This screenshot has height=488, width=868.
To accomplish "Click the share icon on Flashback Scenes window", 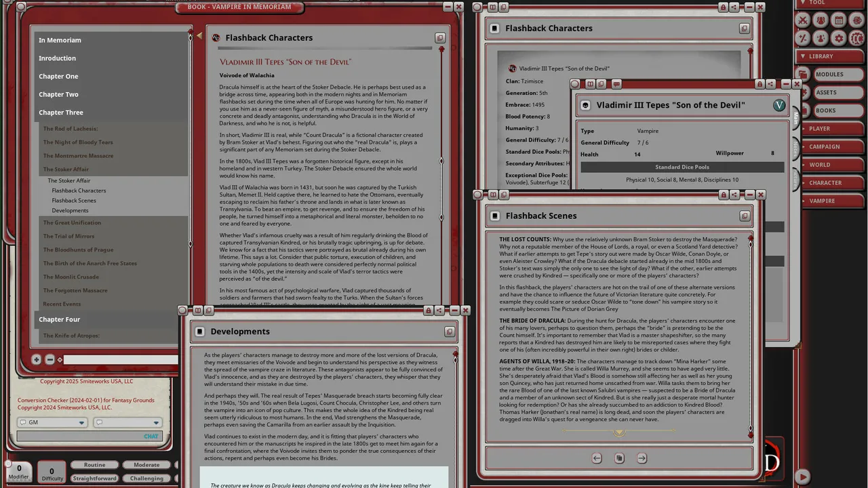I will click(735, 195).
